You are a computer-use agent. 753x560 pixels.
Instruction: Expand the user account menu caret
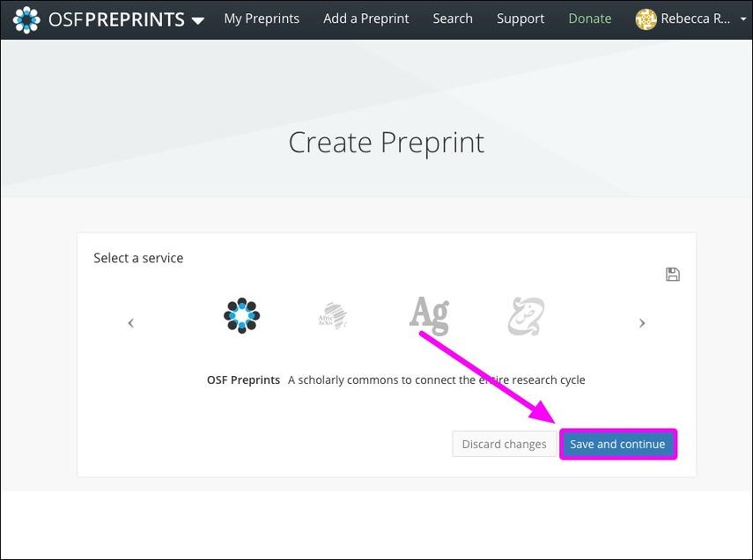pyautogui.click(x=743, y=19)
